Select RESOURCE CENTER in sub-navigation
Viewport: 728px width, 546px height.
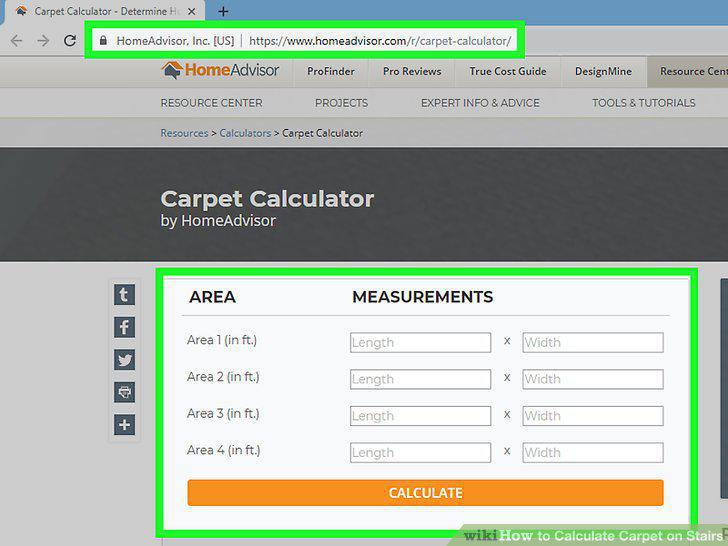point(211,103)
